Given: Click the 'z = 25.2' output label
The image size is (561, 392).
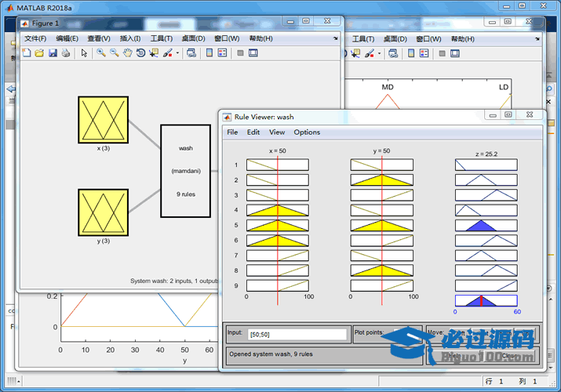Looking at the screenshot, I should point(486,154).
